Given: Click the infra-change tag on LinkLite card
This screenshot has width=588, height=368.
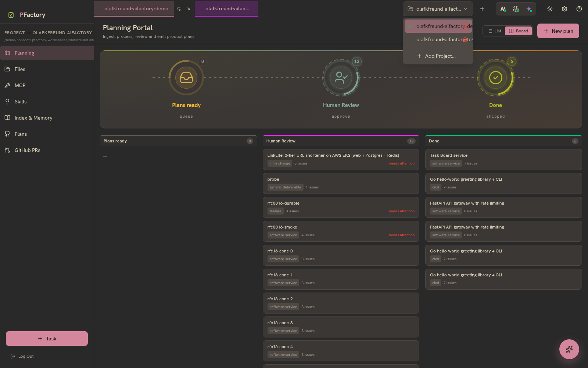Looking at the screenshot, I should [280, 163].
